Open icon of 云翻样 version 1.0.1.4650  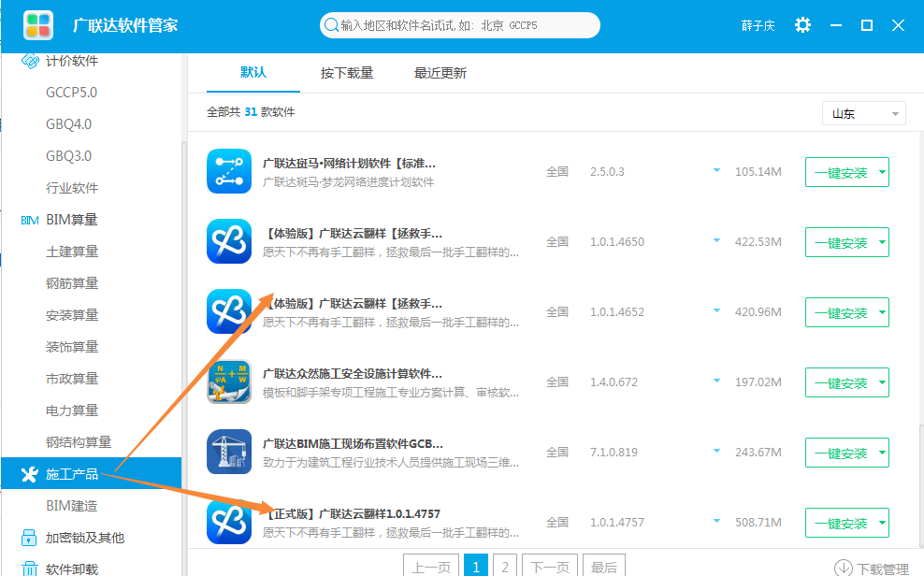coord(229,241)
